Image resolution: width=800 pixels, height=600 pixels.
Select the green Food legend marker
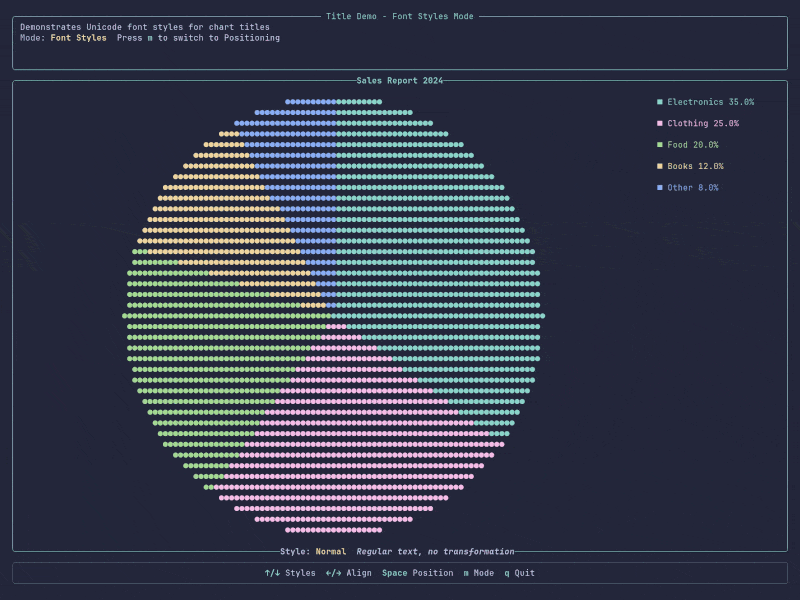click(660, 145)
